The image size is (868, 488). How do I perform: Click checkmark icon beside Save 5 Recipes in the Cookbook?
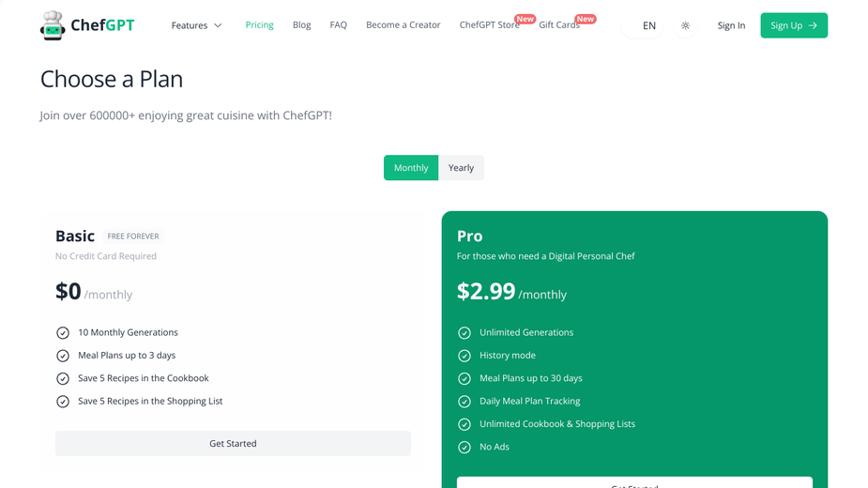point(63,378)
